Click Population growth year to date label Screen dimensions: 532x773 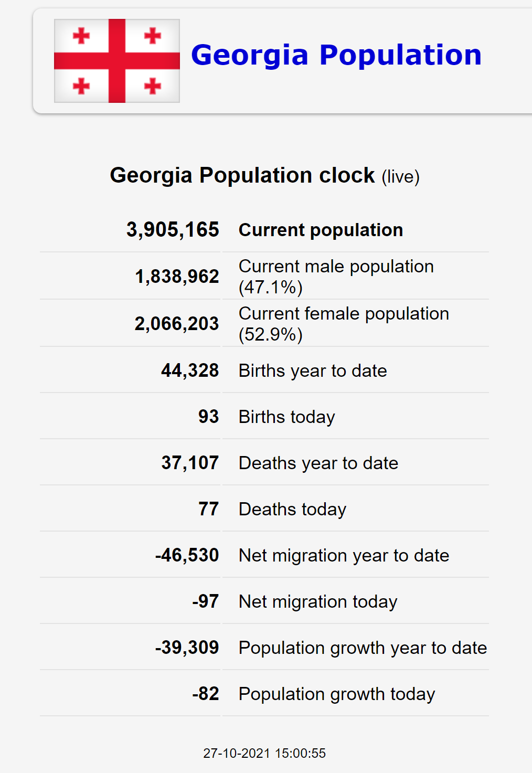click(x=363, y=648)
